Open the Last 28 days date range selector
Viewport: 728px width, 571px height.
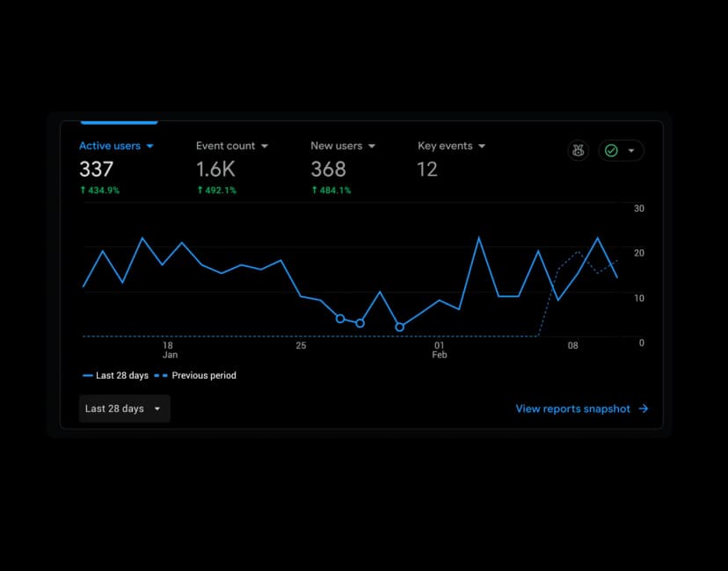[x=125, y=408]
